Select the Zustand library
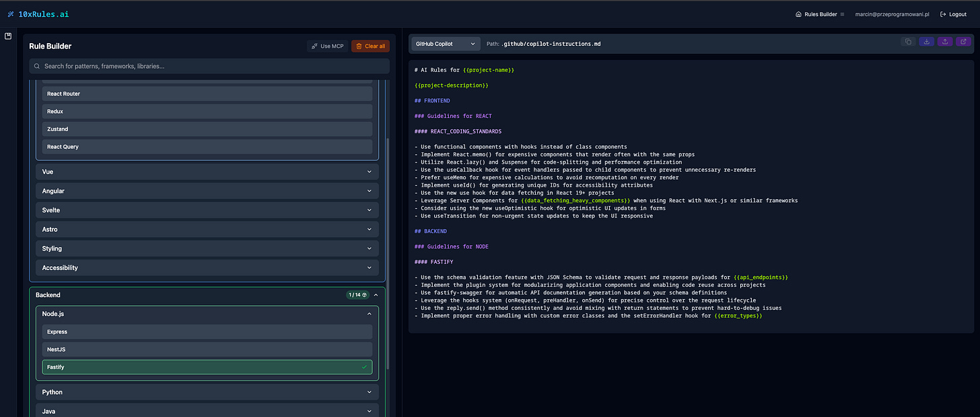 click(207, 129)
